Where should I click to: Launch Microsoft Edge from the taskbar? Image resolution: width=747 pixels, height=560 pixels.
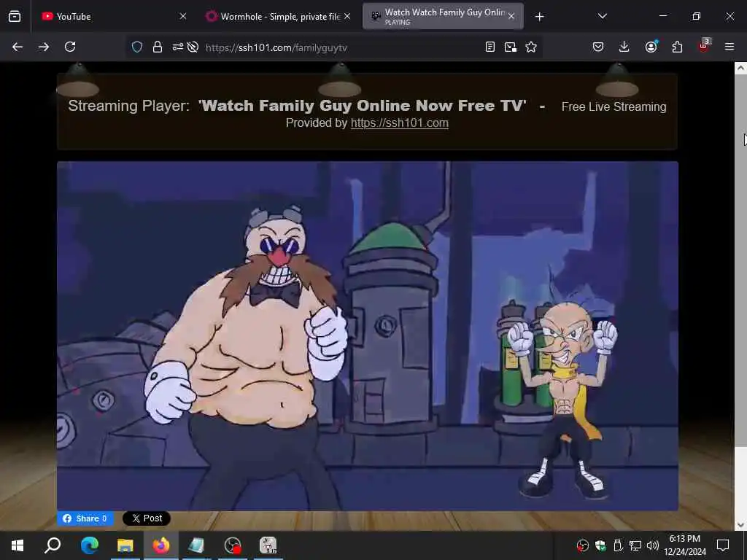coord(89,545)
